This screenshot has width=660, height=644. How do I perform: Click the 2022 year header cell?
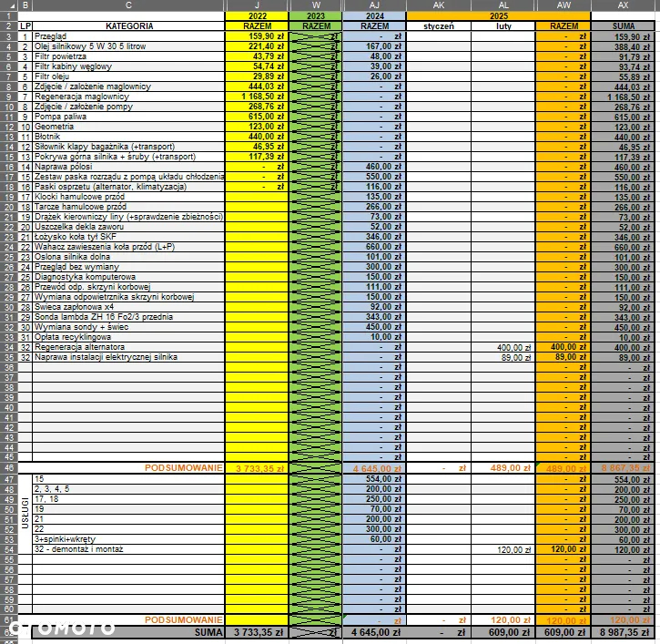[257, 16]
